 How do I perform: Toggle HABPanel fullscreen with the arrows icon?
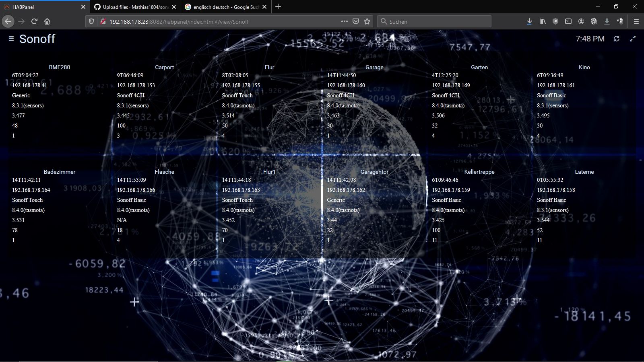tap(633, 39)
